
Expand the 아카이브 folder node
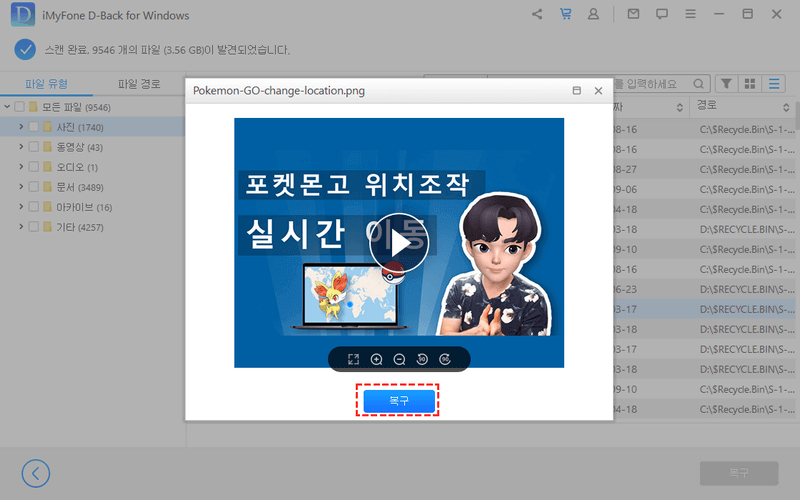21,206
